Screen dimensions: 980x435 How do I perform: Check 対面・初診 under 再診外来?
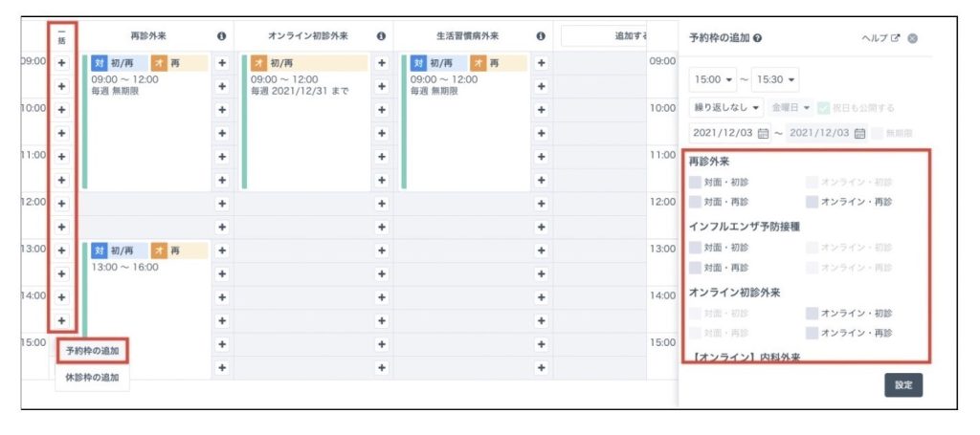pos(695,180)
